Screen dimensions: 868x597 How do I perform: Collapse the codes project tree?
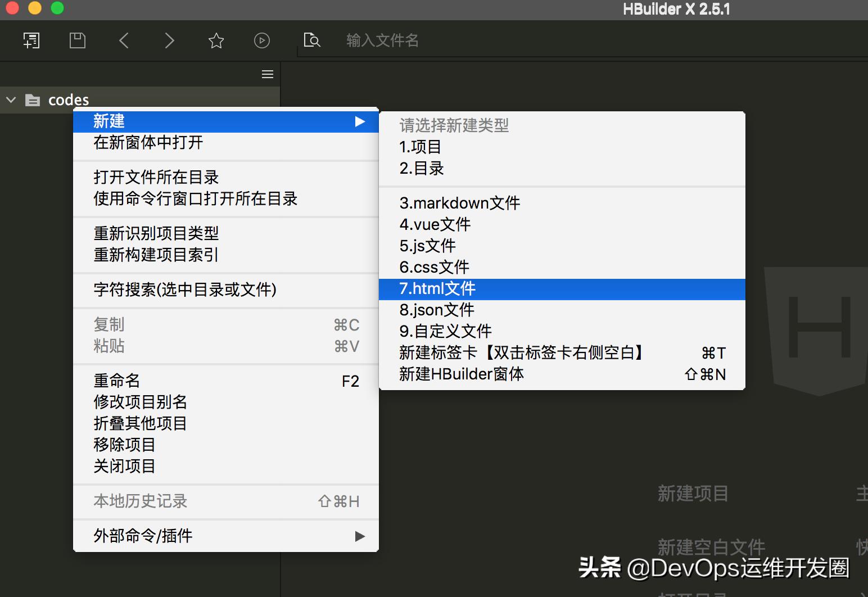11,99
